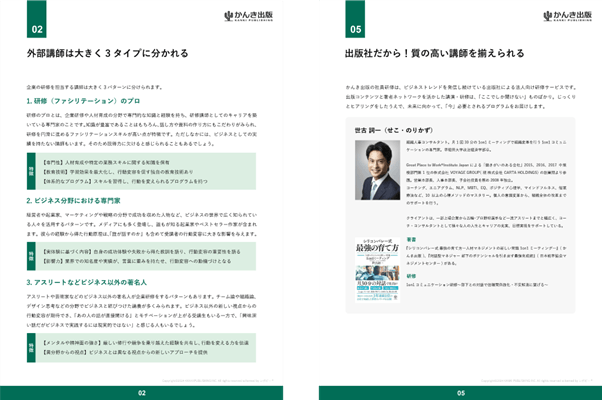The height and width of the screenshot is (400, 602).
Task: Click heading 外部講師は大きく3タイプに分かれる
Action: pyautogui.click(x=108, y=53)
